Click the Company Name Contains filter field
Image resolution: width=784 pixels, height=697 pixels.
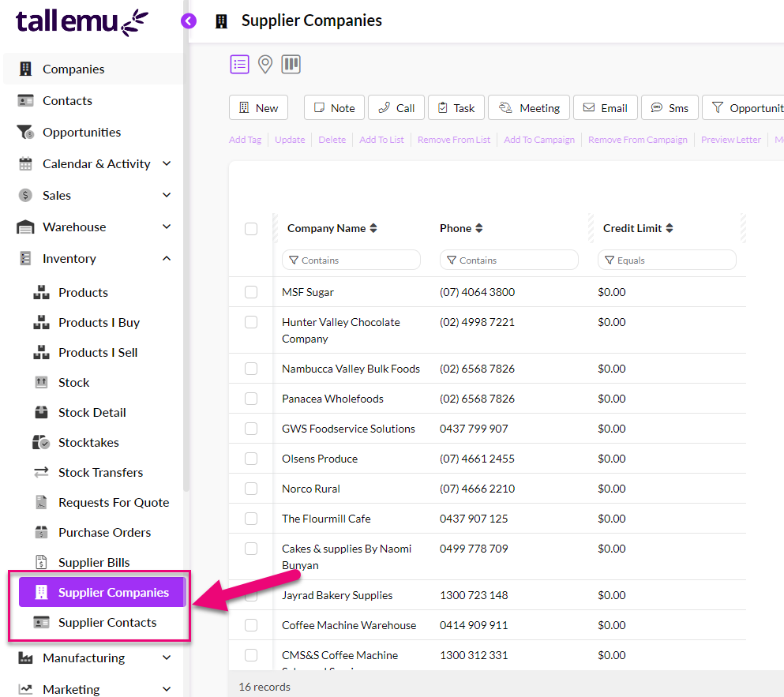[x=351, y=260]
